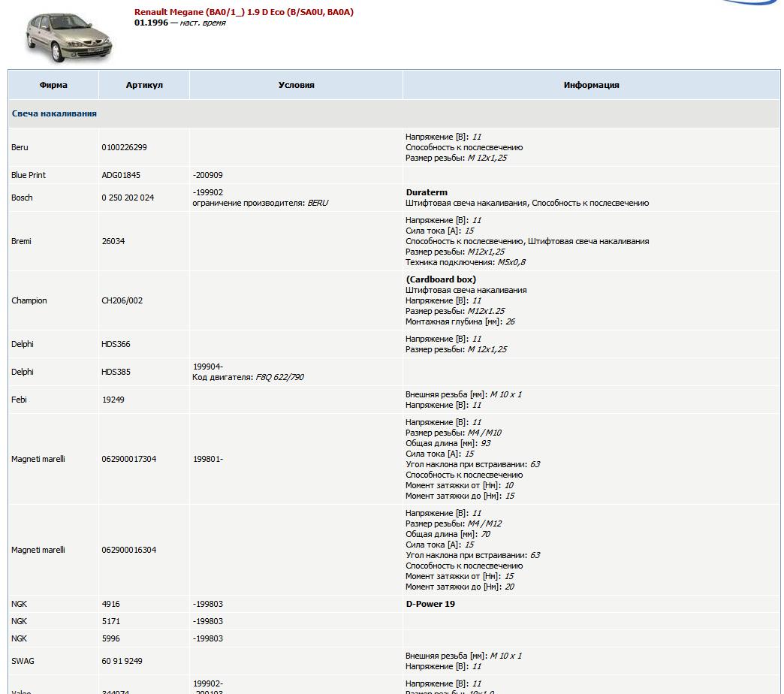Select the 01.1996 — наст. время date text

(180, 23)
